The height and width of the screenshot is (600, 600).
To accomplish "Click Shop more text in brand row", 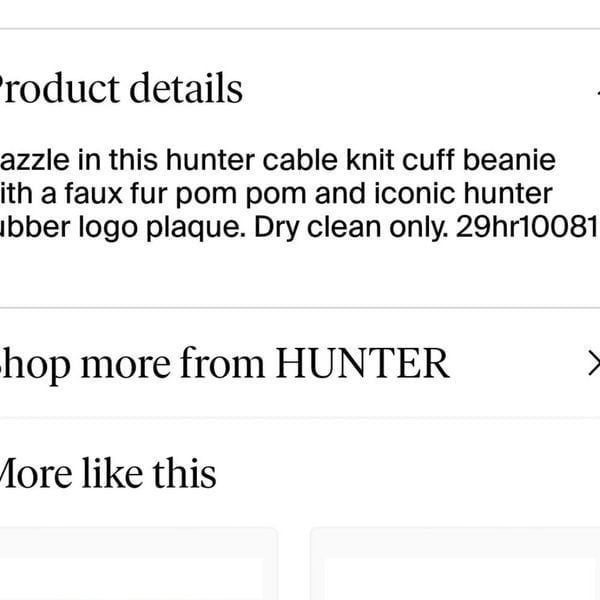I will click(85, 365).
